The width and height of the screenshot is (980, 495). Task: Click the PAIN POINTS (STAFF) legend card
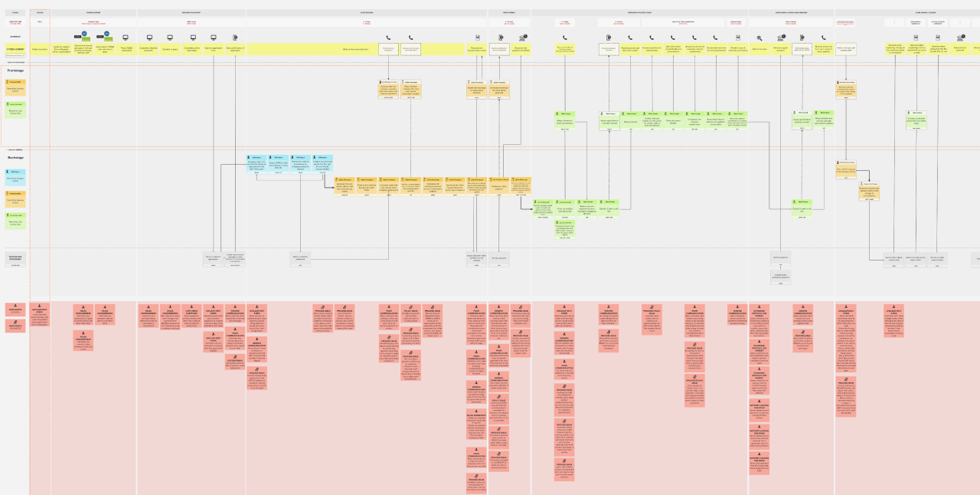click(15, 326)
